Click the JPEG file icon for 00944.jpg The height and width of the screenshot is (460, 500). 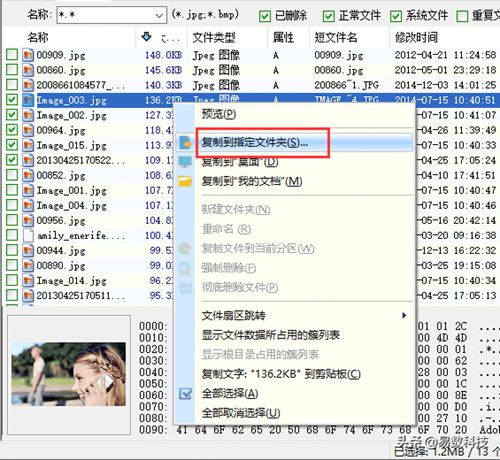coord(28,250)
